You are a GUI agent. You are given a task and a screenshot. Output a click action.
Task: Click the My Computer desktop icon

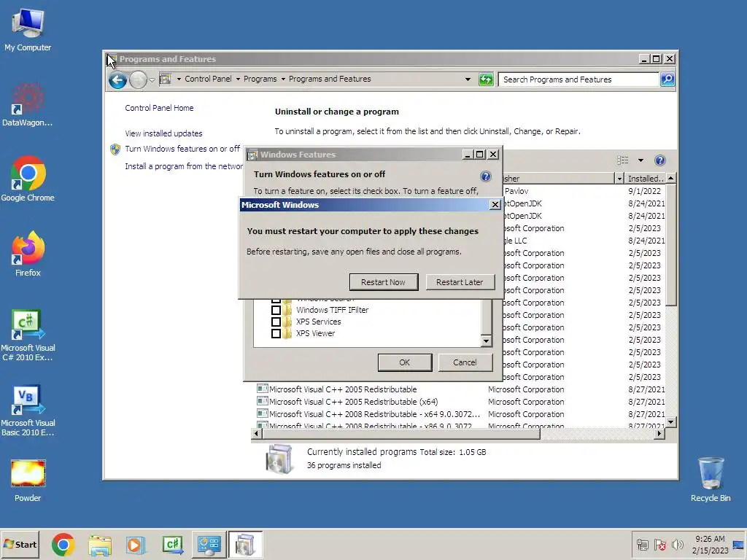click(x=28, y=29)
